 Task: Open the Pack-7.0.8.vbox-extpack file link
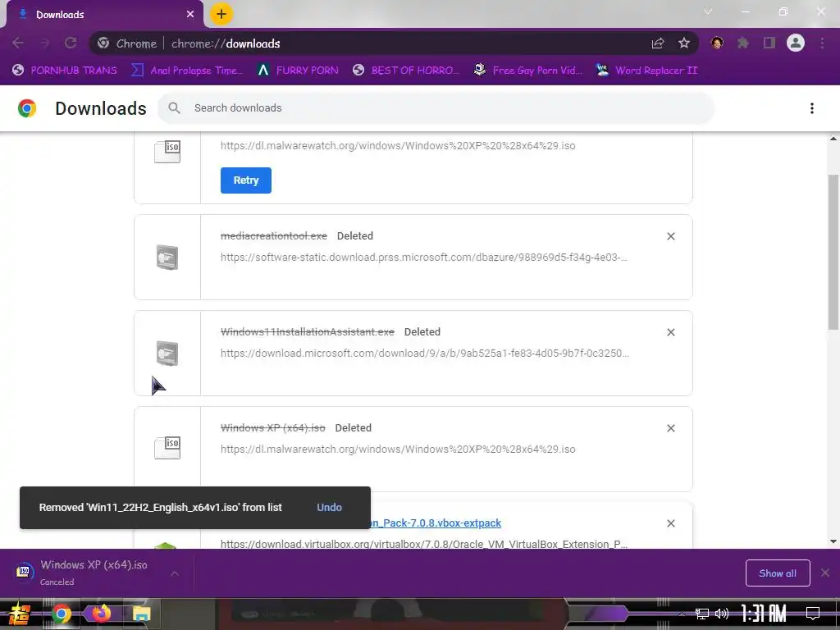[436, 523]
